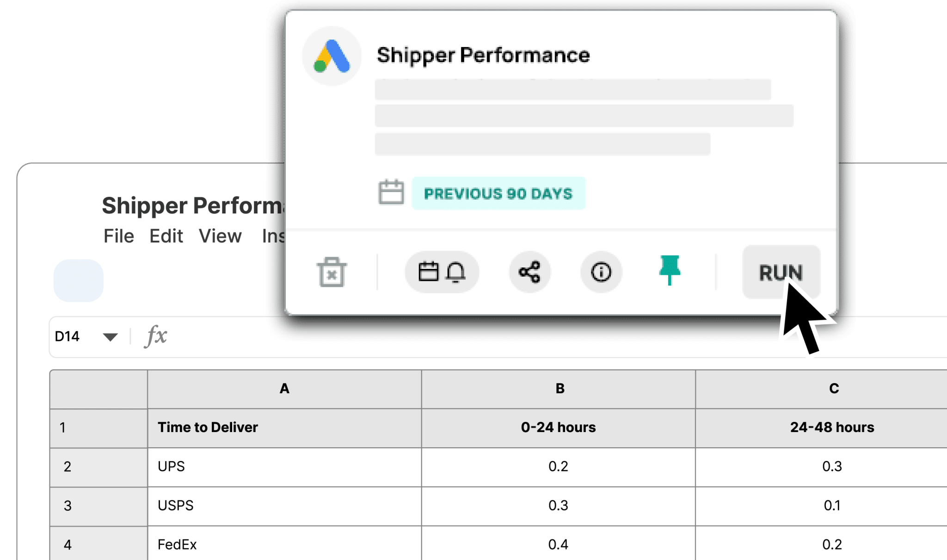Screen dimensions: 947x560
Task: Select column A header
Action: pos(284,389)
